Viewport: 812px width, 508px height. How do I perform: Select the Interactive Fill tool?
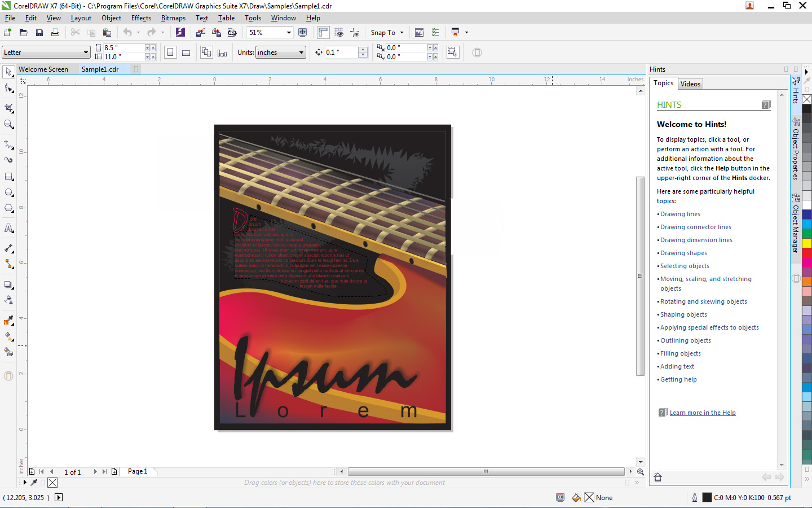point(8,336)
